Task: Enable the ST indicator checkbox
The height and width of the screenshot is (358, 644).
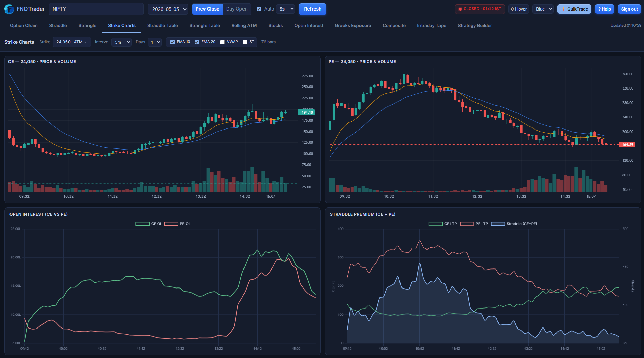Action: 245,42
